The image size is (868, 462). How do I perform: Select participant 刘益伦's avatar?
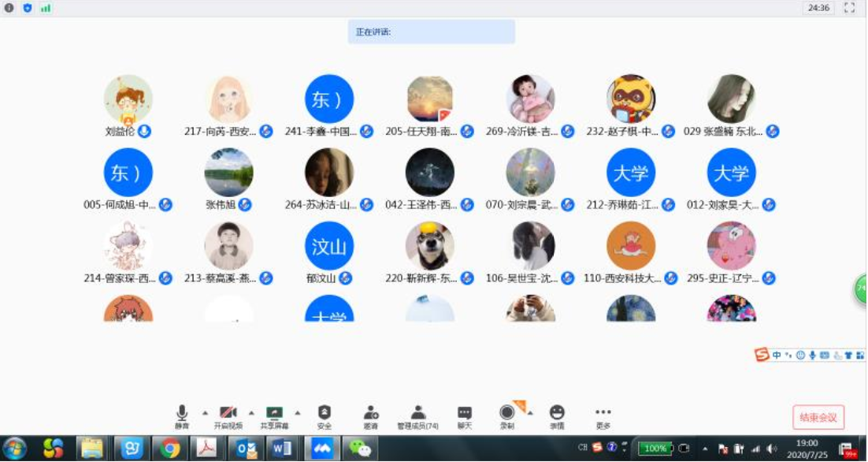(x=128, y=99)
